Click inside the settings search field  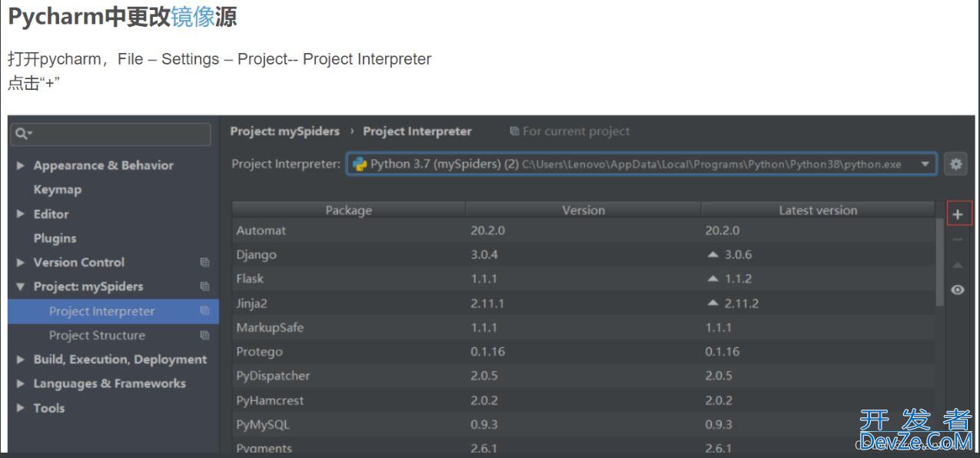tap(111, 134)
